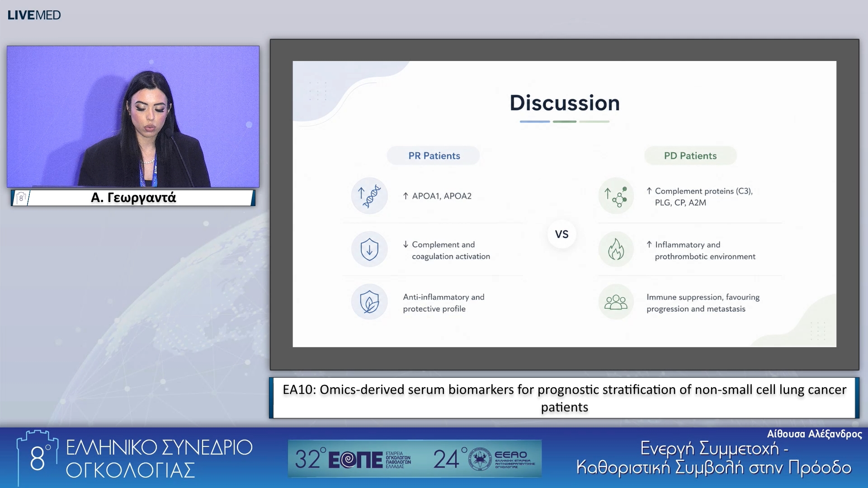Click the 24th ΕΕΑΟ society logo

(484, 459)
